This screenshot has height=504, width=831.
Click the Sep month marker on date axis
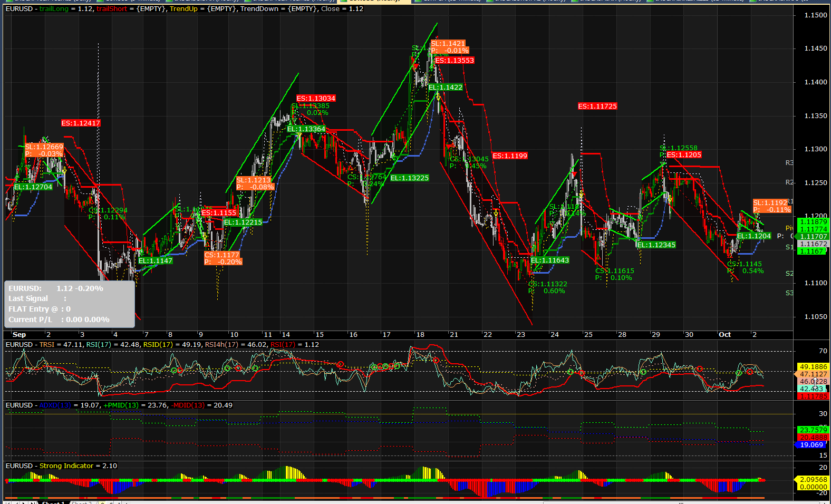pos(19,334)
